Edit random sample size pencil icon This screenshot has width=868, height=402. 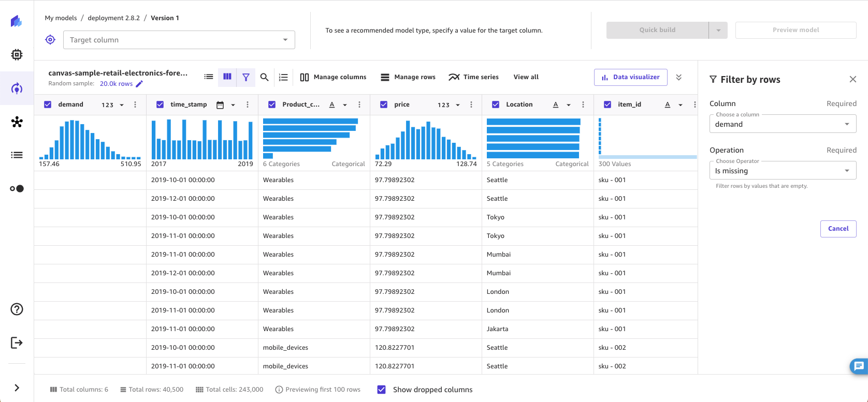pyautogui.click(x=139, y=84)
